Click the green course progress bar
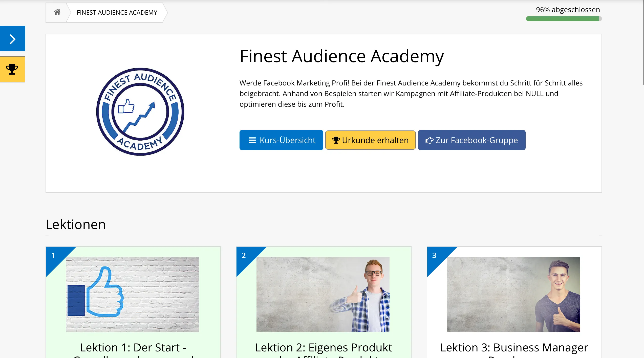Screen dimensions: 644x358 click(564, 19)
